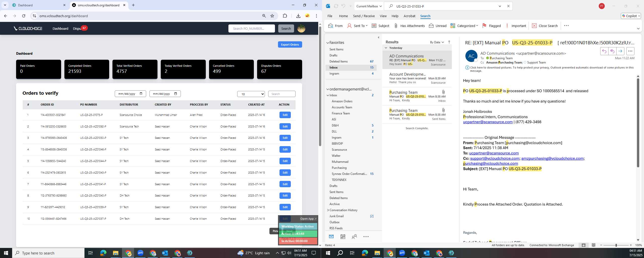Screen dimensions: 644x258
Task: Click Open App in the status overlay
Action: tap(308, 219)
